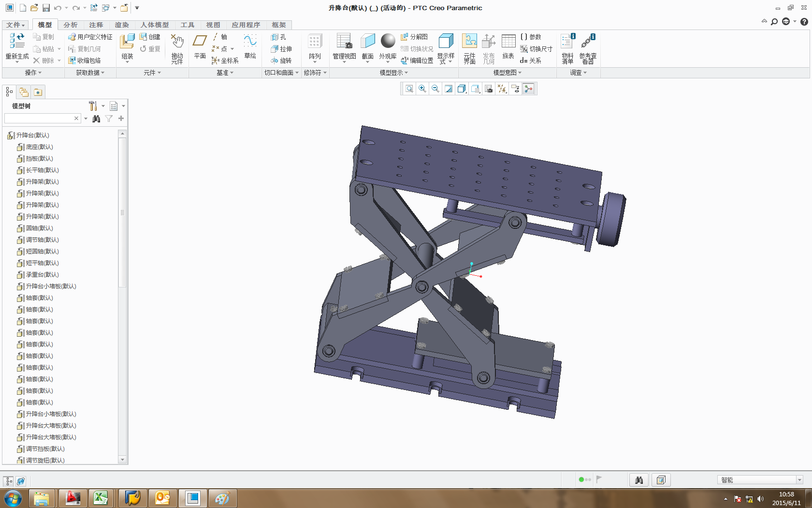Expand the 基准 group dropdown
The height and width of the screenshot is (508, 812).
click(225, 73)
